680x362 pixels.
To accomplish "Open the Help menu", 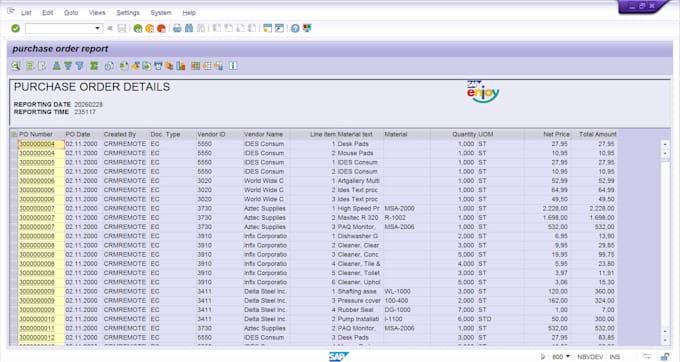I will [189, 13].
